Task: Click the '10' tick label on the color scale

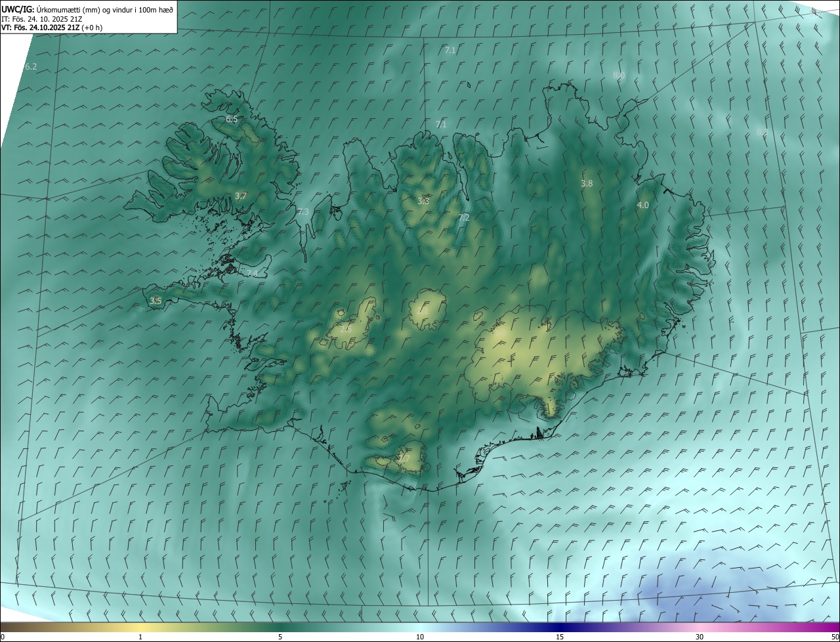Action: [x=420, y=637]
